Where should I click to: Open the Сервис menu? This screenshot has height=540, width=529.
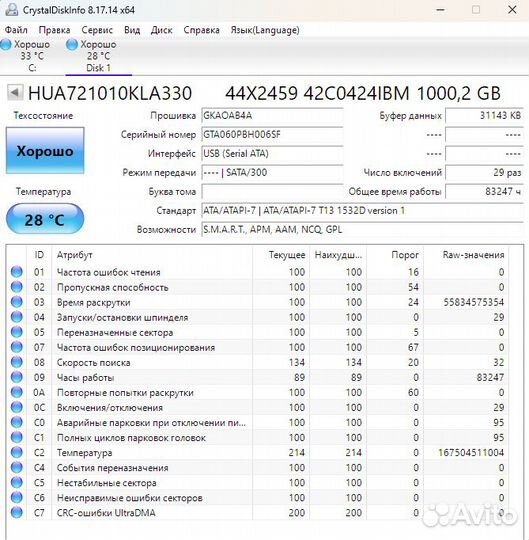pos(97,30)
